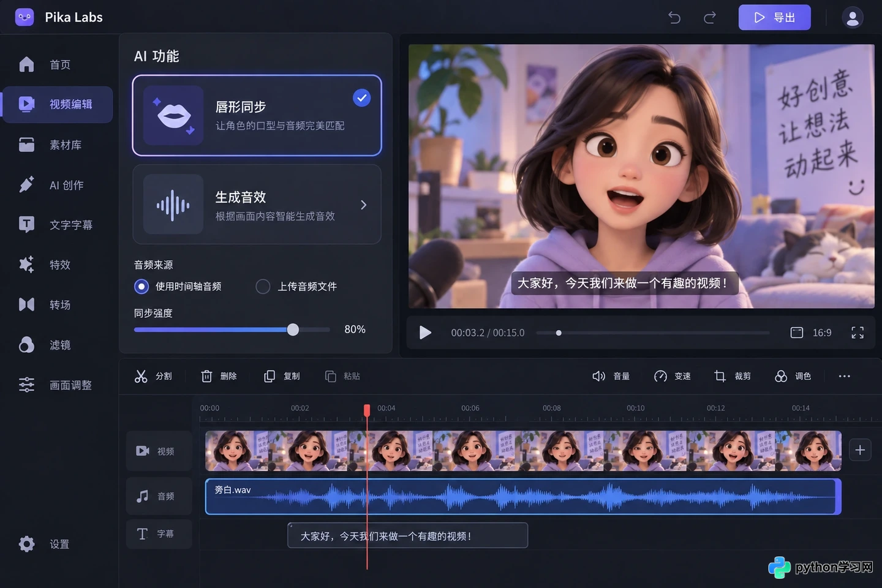Click the 同步强度 slider handle
Viewport: 882px width, 588px height.
[x=293, y=330]
